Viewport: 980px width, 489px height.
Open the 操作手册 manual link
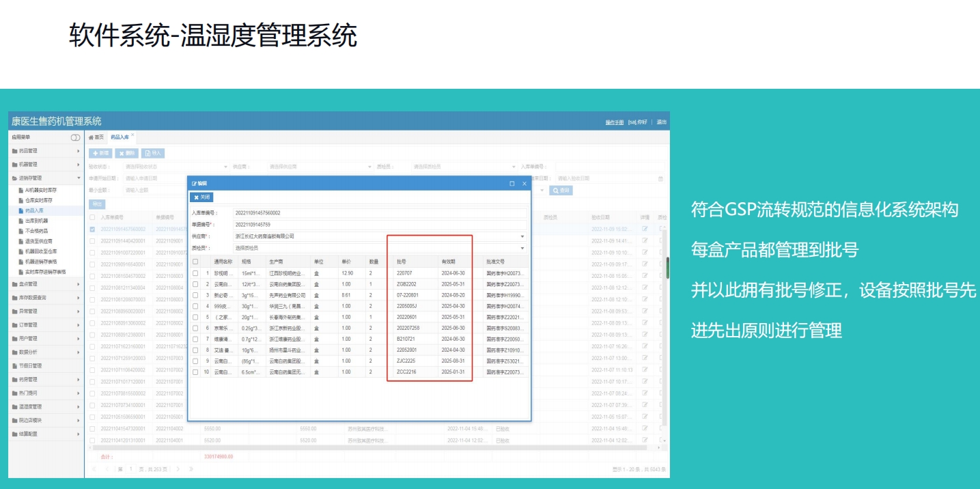(615, 122)
